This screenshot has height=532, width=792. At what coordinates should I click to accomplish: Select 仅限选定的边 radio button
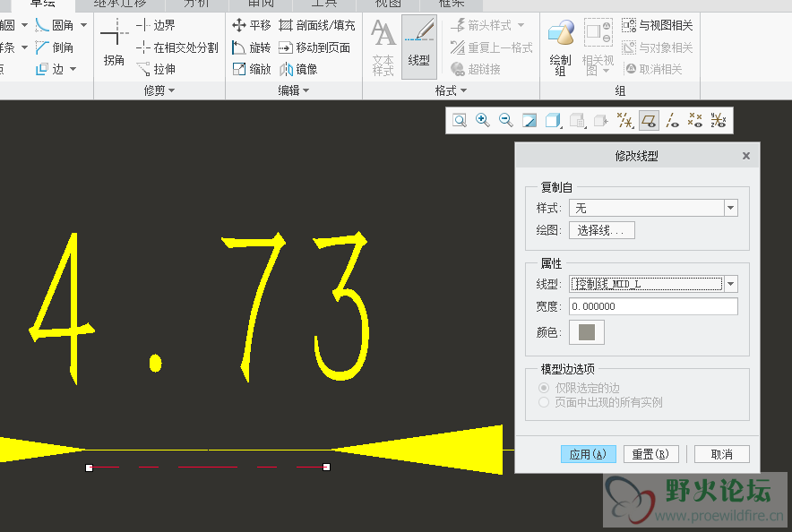tap(544, 388)
